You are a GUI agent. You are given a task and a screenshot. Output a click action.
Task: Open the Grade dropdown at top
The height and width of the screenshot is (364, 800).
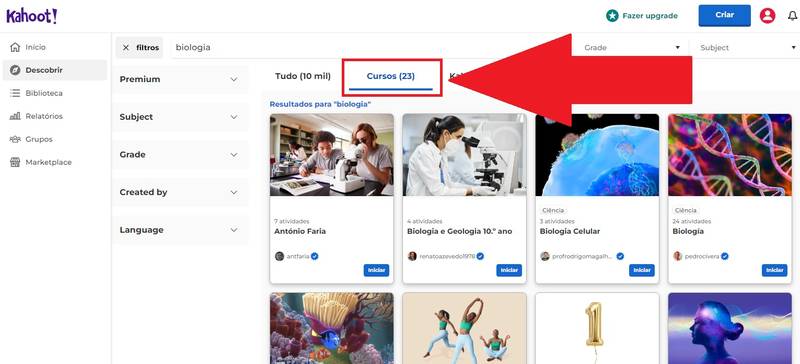click(x=632, y=47)
